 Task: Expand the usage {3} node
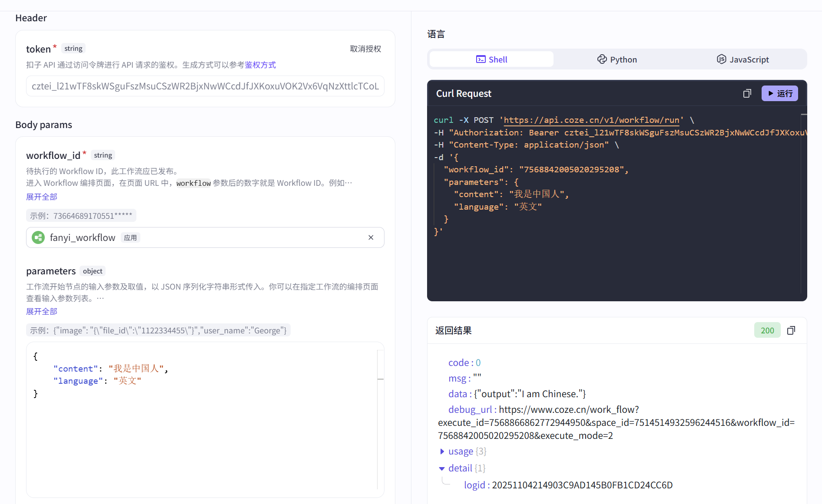pyautogui.click(x=442, y=451)
